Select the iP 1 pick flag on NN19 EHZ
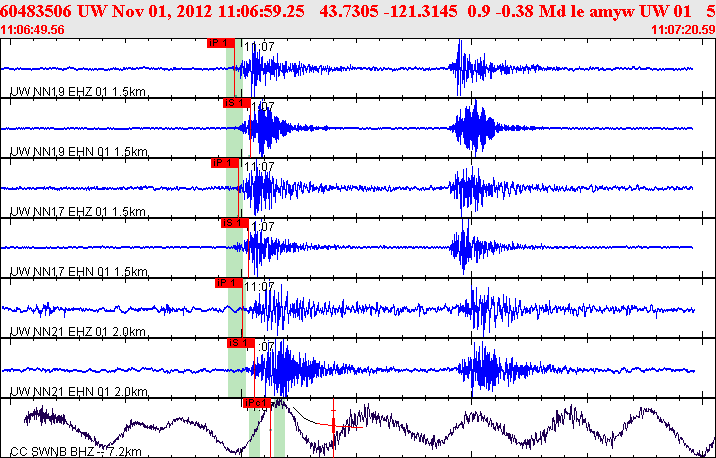716x458 pixels. [x=221, y=43]
